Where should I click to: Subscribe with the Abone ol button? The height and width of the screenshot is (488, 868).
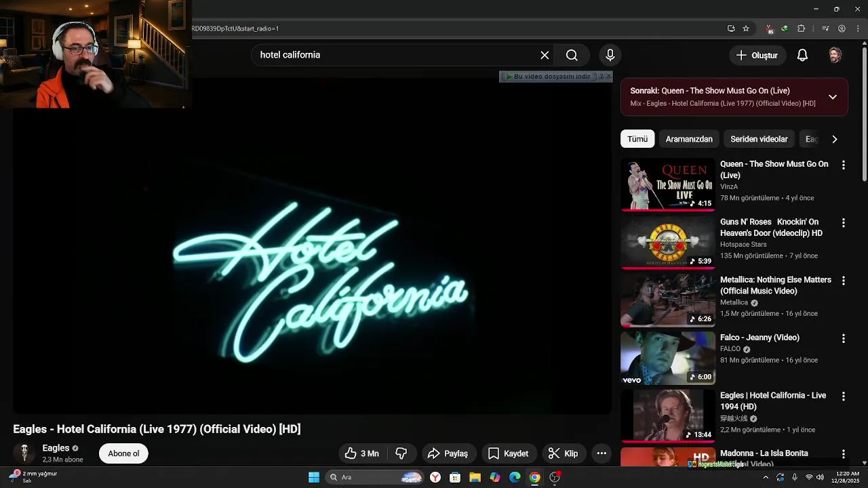pos(123,453)
